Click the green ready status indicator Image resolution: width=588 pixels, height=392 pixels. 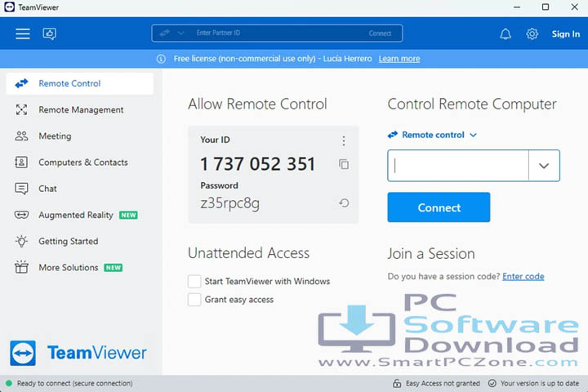coord(9,383)
